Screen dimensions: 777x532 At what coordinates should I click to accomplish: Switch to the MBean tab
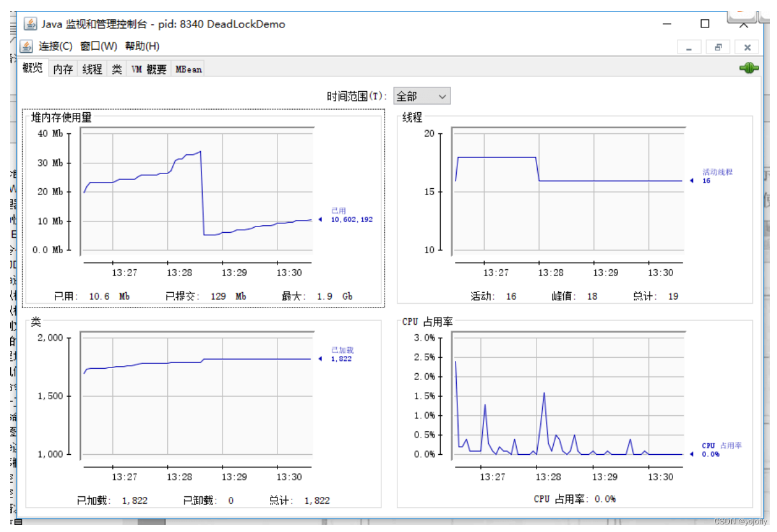coord(189,70)
